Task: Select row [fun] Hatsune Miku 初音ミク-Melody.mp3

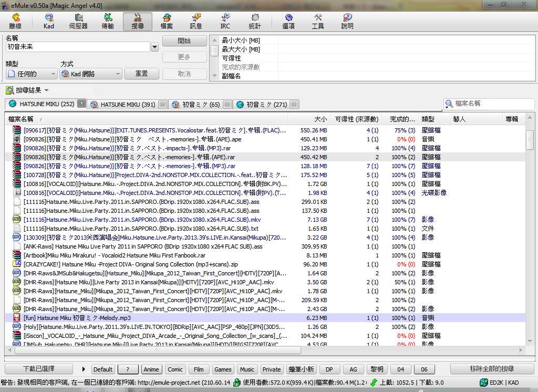Action: 265,318
